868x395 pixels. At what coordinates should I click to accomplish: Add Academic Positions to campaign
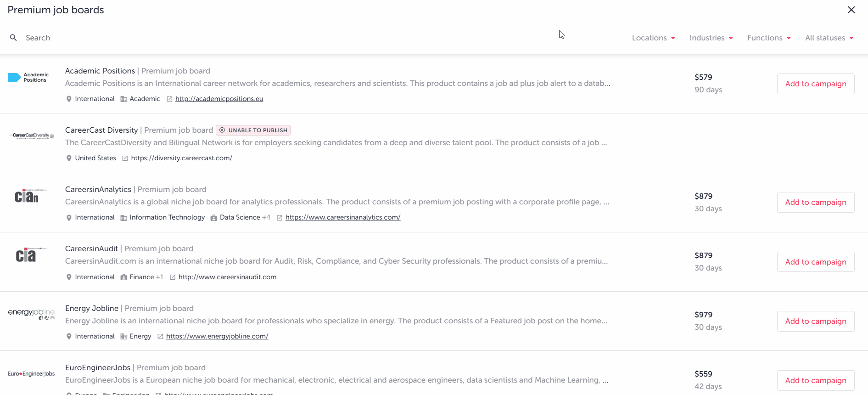point(815,84)
